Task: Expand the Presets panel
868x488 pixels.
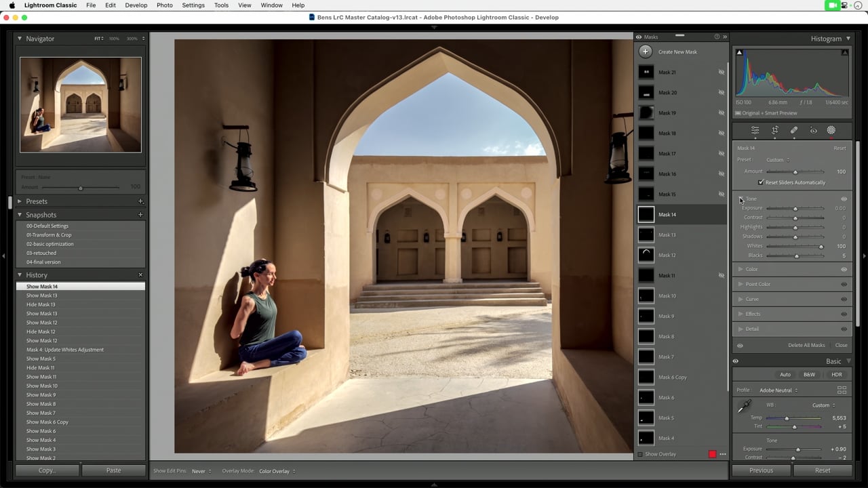Action: click(20, 201)
